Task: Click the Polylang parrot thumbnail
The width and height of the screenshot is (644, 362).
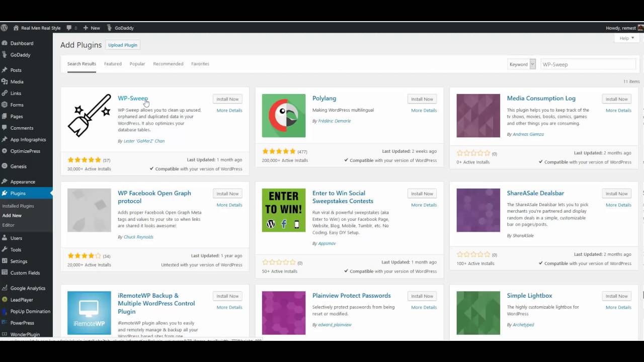Action: coord(284,116)
